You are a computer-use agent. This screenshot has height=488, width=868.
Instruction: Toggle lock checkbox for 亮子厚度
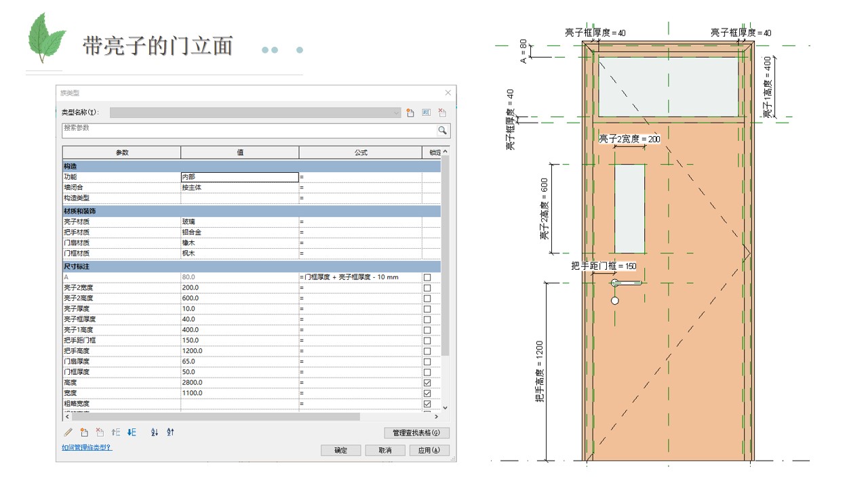pyautogui.click(x=427, y=309)
